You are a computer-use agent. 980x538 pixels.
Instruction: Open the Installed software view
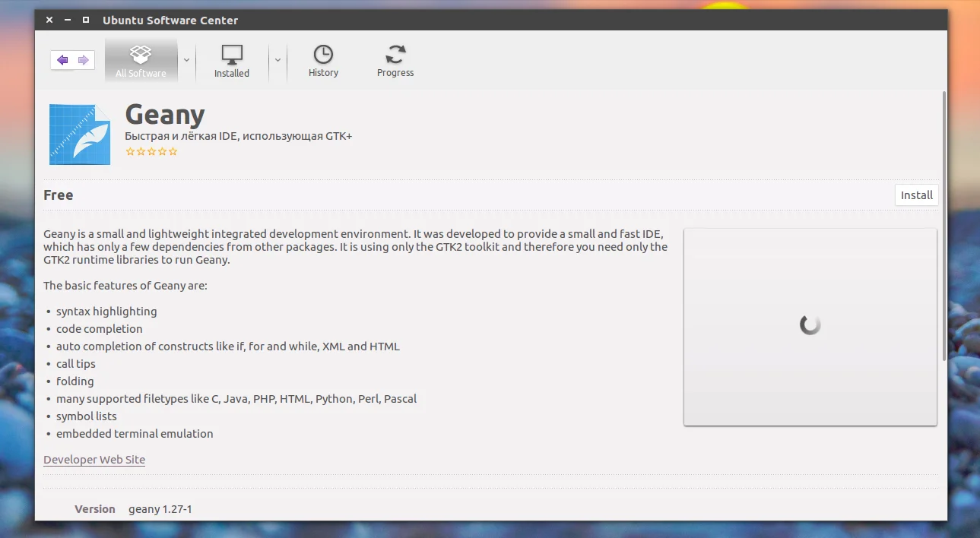click(232, 61)
